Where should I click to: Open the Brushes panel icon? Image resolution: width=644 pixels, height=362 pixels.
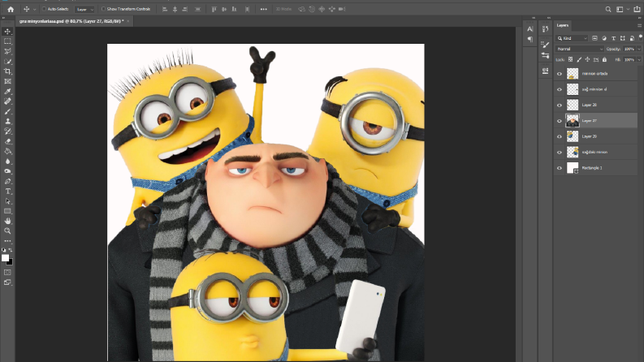(x=545, y=45)
